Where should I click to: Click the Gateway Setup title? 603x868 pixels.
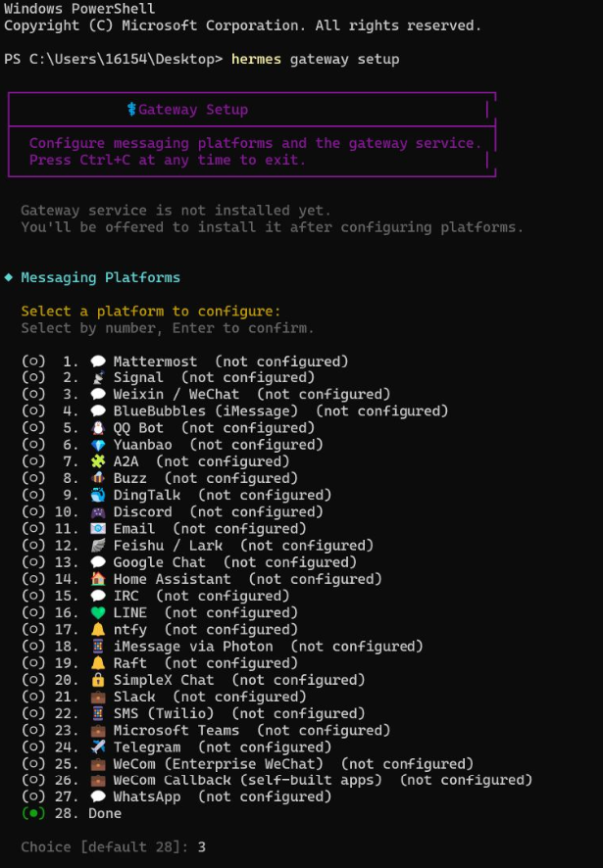[193, 110]
